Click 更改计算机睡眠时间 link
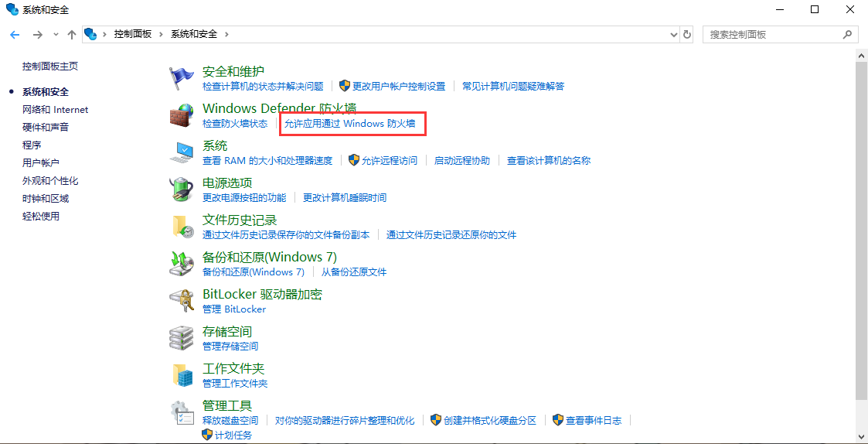This screenshot has height=444, width=868. (344, 198)
